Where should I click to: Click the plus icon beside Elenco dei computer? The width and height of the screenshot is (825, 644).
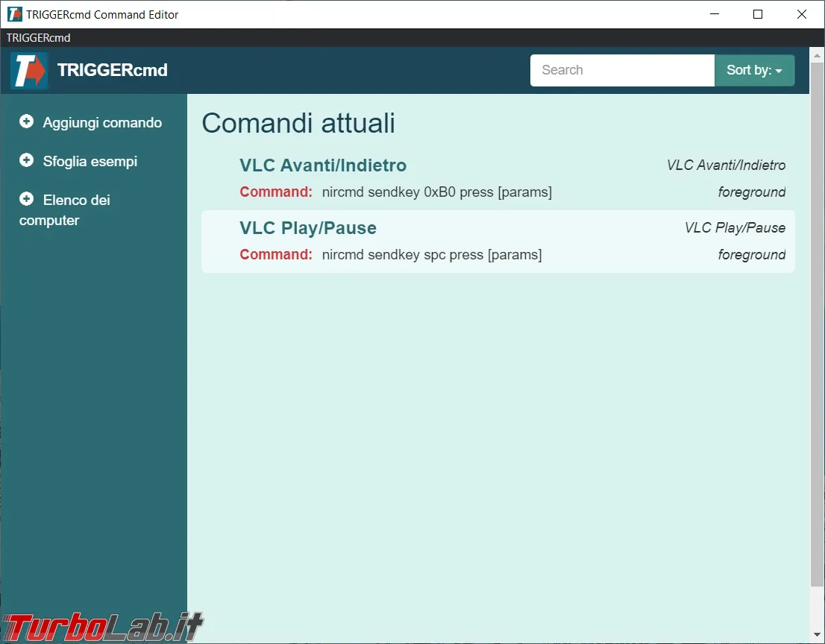tap(26, 199)
